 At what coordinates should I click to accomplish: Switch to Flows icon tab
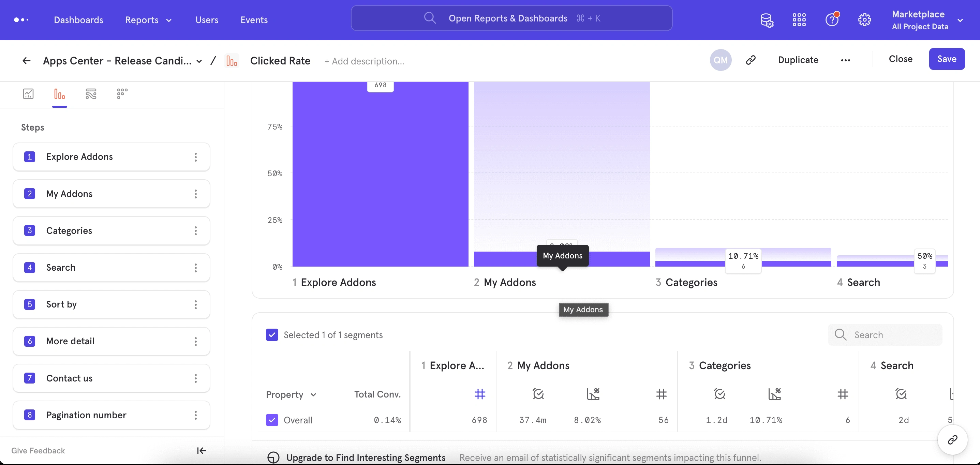coord(91,93)
